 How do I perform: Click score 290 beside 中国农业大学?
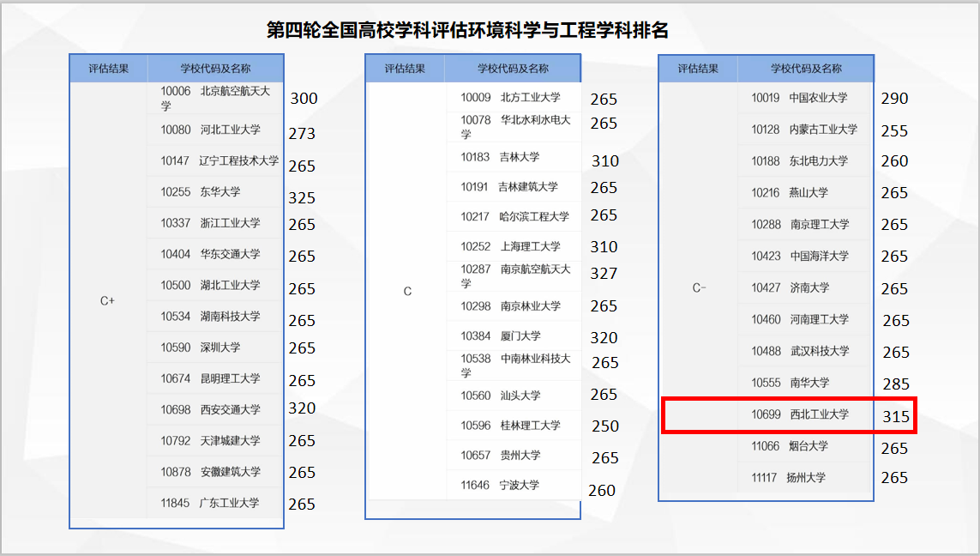coord(894,98)
